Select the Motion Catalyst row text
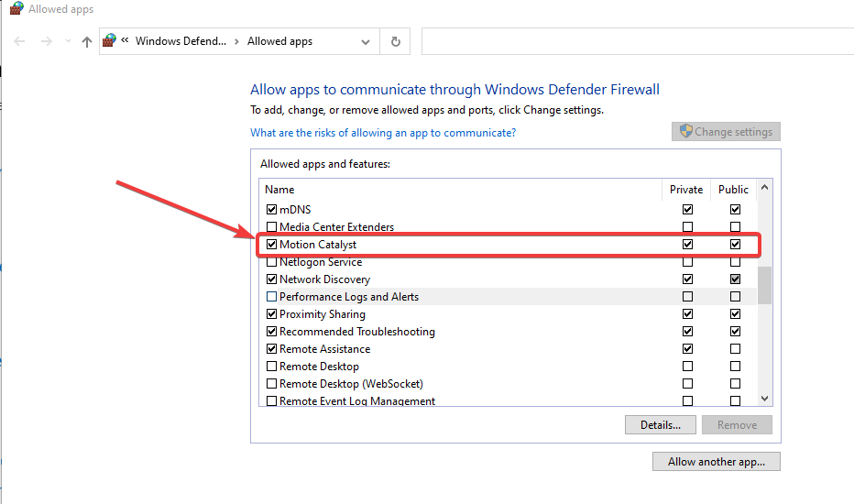 tap(318, 245)
